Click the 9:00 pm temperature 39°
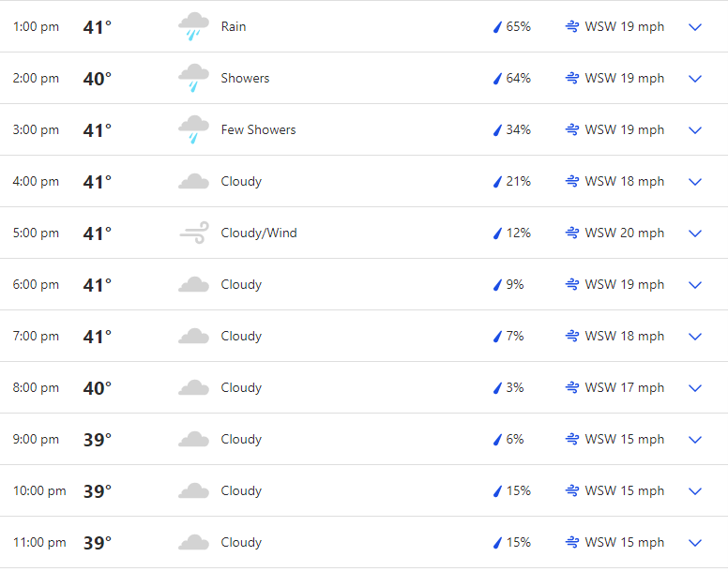 click(x=98, y=440)
